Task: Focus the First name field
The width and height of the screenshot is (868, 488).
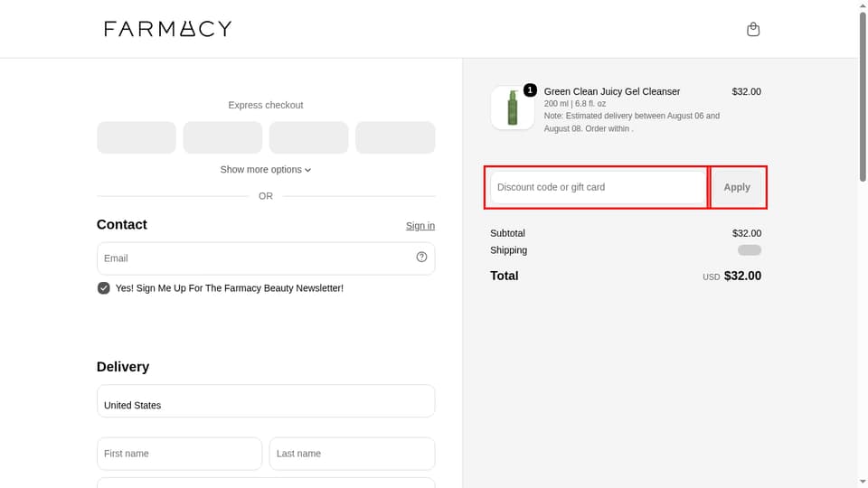Action: tap(179, 454)
